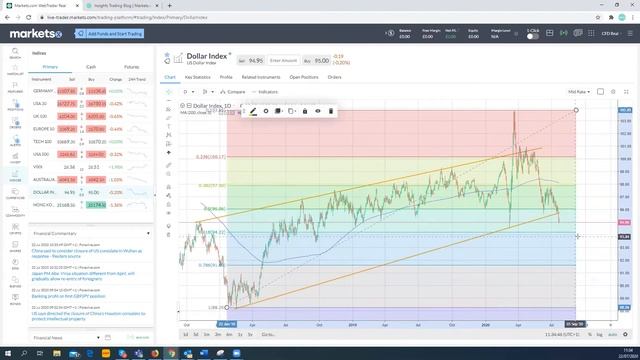Screen dimensions: 640x360
Task: Toggle the chart layout checkbox square
Action: (x=600, y=92)
